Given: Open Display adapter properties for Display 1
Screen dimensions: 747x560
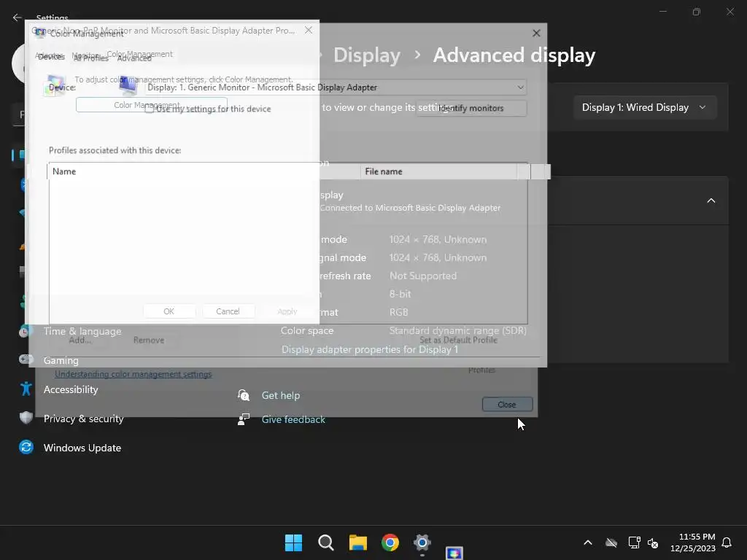Looking at the screenshot, I should coord(369,349).
